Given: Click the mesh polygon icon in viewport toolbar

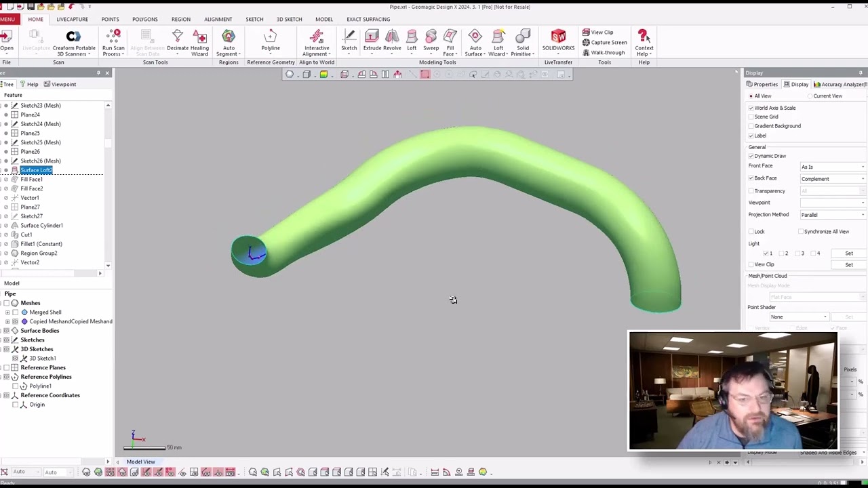Looking at the screenshot, I should click(290, 75).
